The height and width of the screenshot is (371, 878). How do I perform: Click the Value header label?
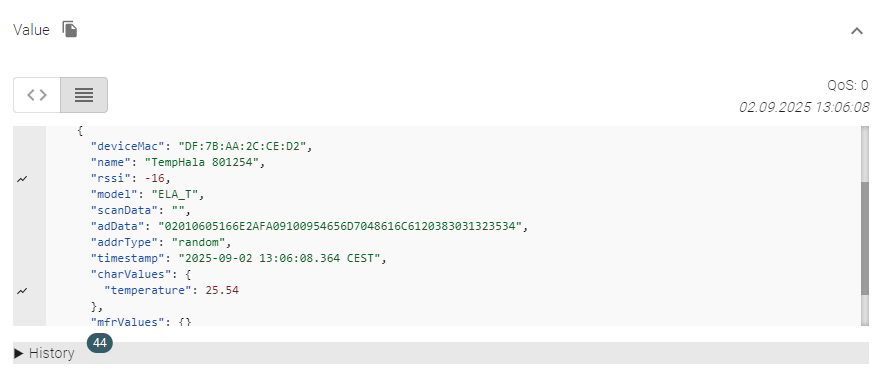point(31,30)
